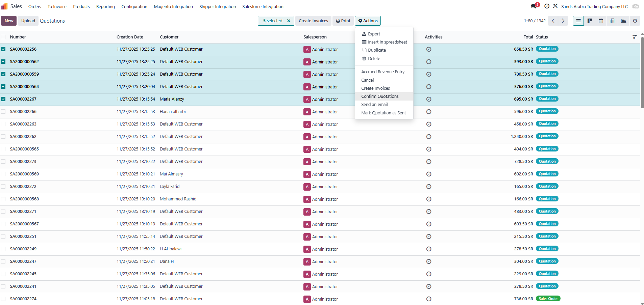Uncheck the checkbox for SA2000000564
Image resolution: width=644 pixels, height=305 pixels.
[3, 87]
